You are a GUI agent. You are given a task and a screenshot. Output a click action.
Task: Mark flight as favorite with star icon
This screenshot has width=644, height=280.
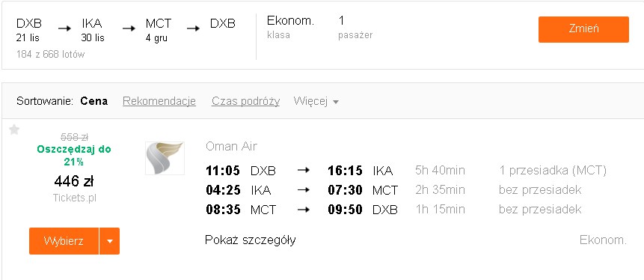click(14, 130)
